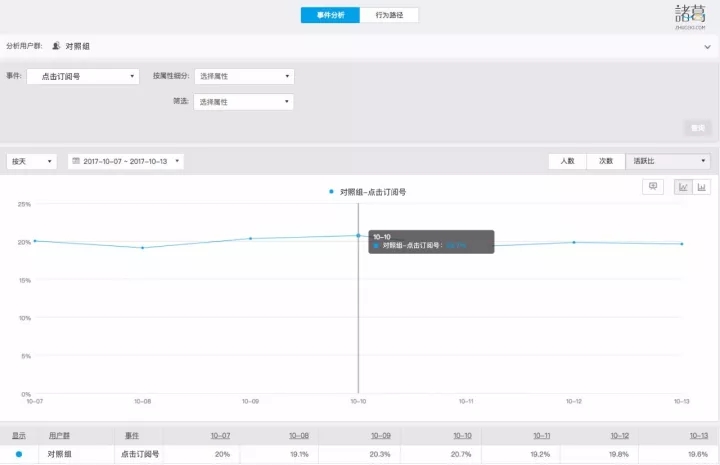Sort table by 10-10 table column header
Viewport: 720px width, 465px height.
462,435
